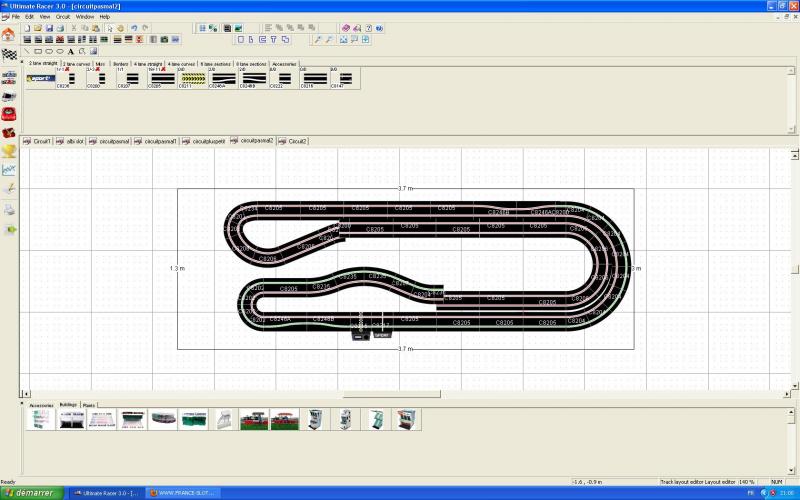The width and height of the screenshot is (800, 500).
Task: Switch to the Accessories track tab
Action: pos(285,63)
